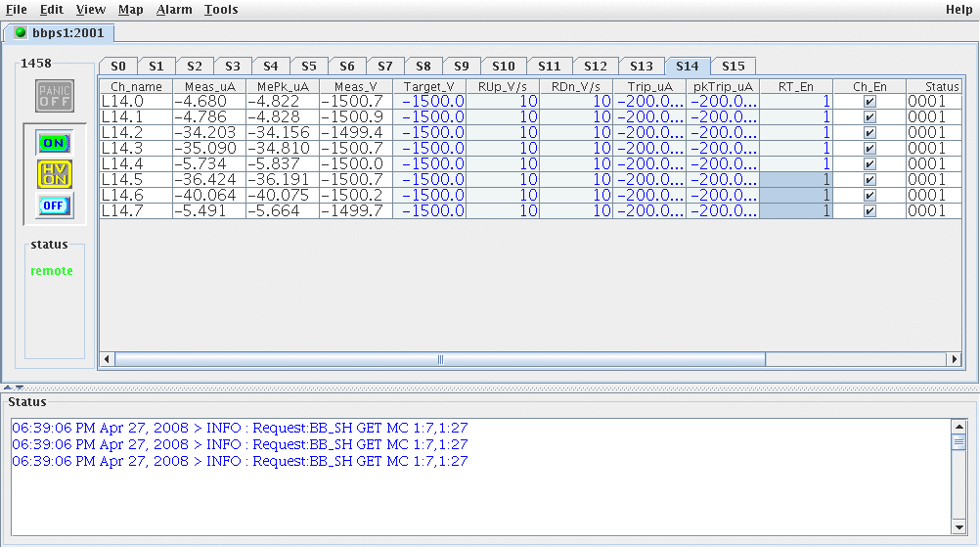
Task: Click channel name L14.5
Action: [136, 179]
